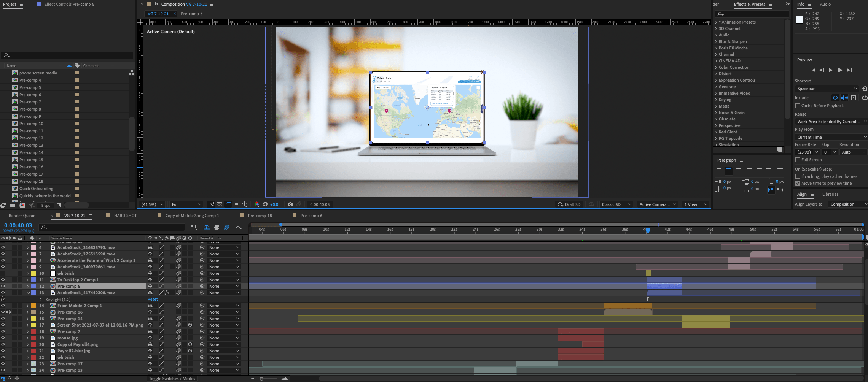
Task: Open composition mini-flowchart in timeline
Action: tap(194, 227)
